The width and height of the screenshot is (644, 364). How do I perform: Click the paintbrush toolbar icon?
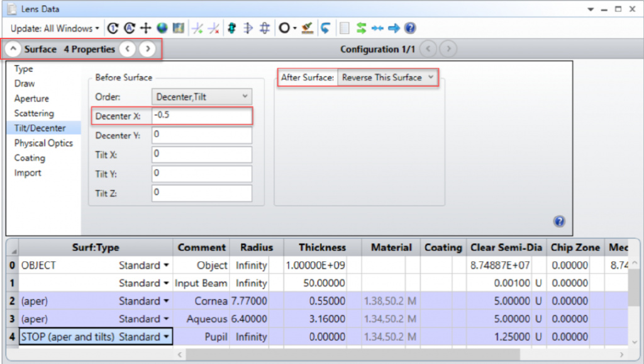[307, 28]
